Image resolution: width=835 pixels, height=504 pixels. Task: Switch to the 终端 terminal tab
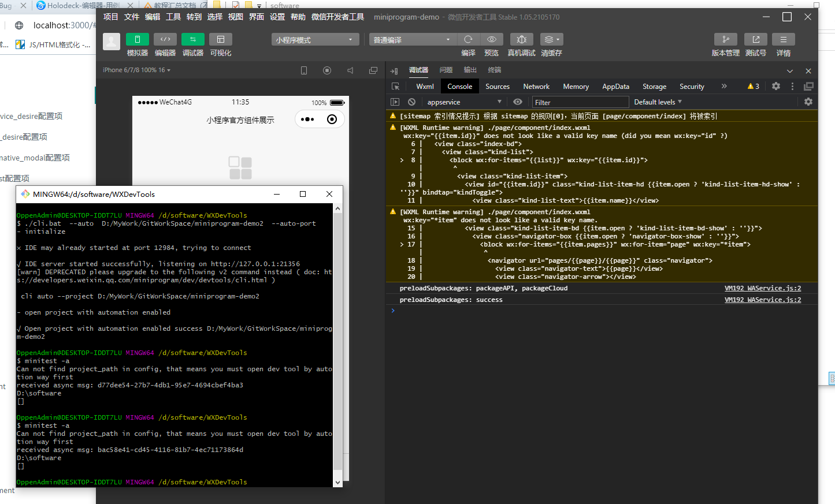[495, 70]
